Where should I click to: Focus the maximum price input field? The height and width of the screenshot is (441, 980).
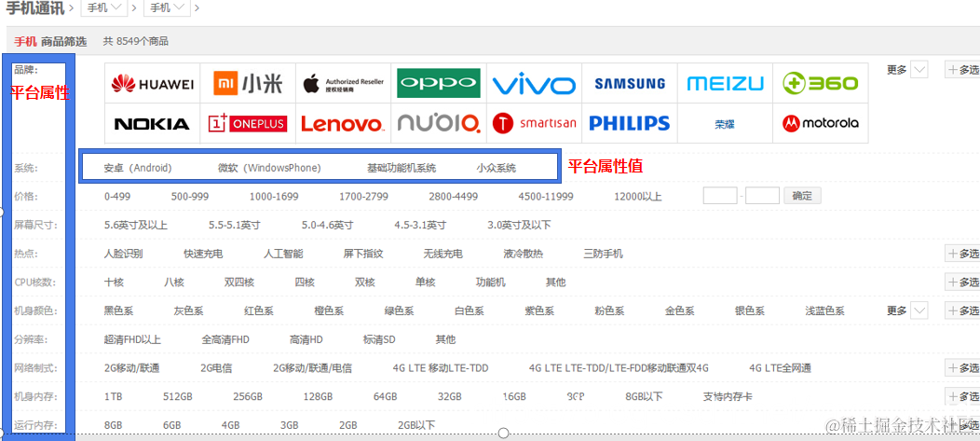click(x=763, y=196)
